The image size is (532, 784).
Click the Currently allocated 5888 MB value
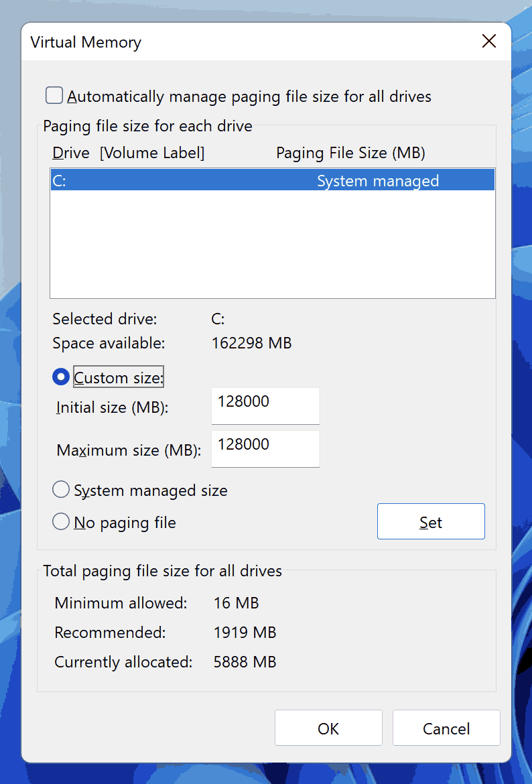[245, 662]
